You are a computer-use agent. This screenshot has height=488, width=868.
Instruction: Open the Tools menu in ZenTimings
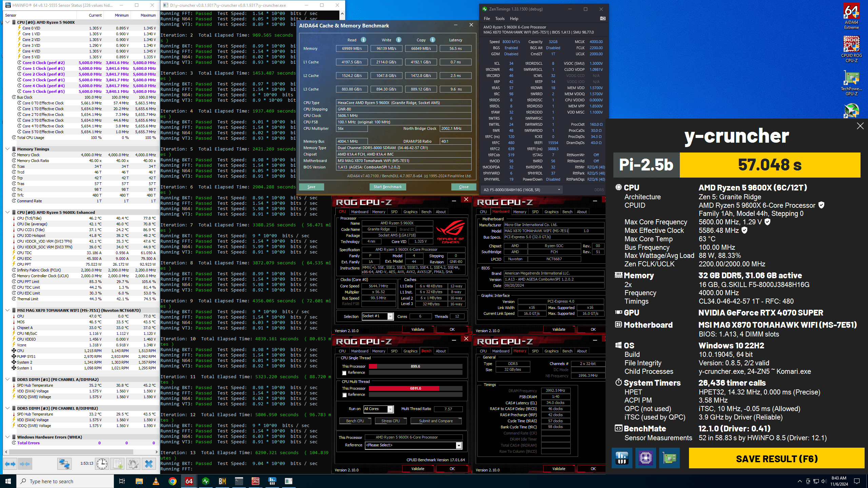coord(499,19)
